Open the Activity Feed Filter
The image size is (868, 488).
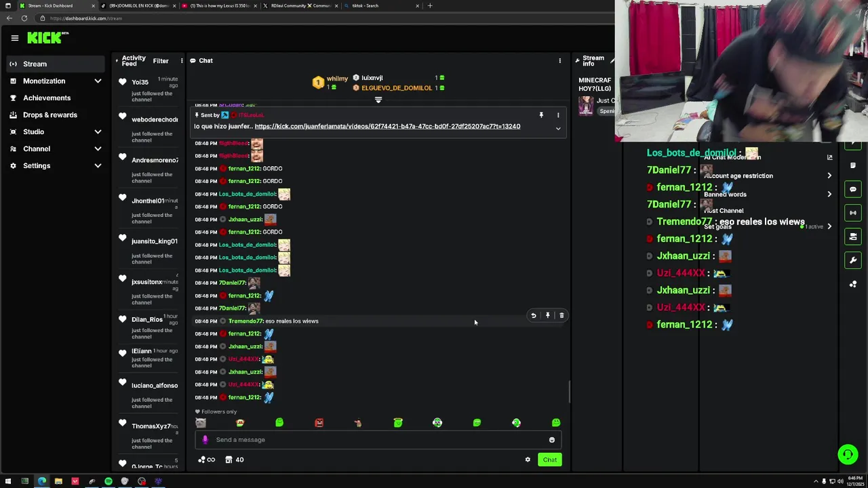click(x=161, y=61)
